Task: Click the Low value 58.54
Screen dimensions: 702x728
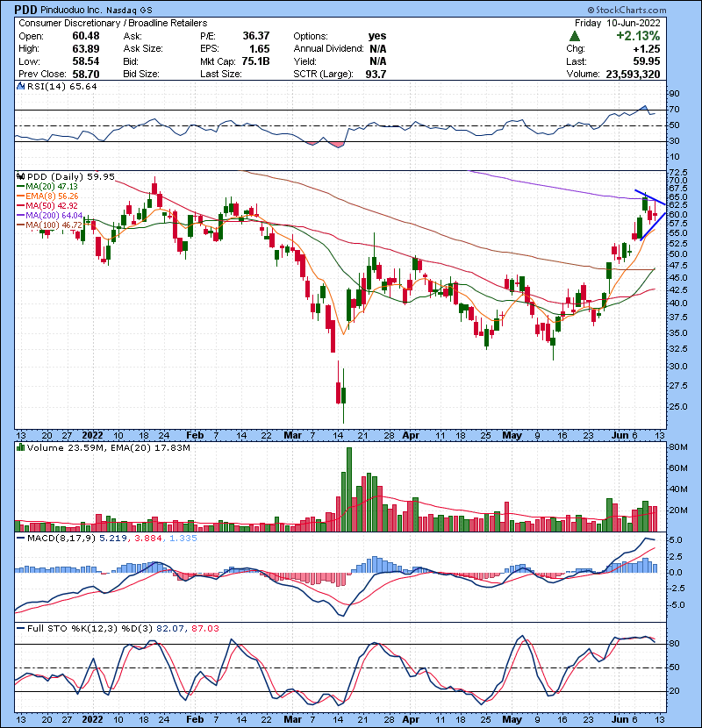Action: 85,61
